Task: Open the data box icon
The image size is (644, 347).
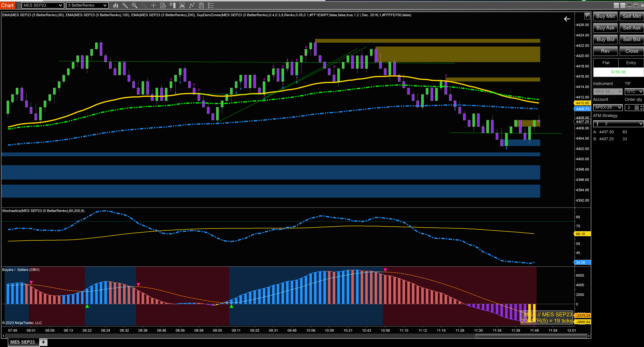Action: point(163,5)
